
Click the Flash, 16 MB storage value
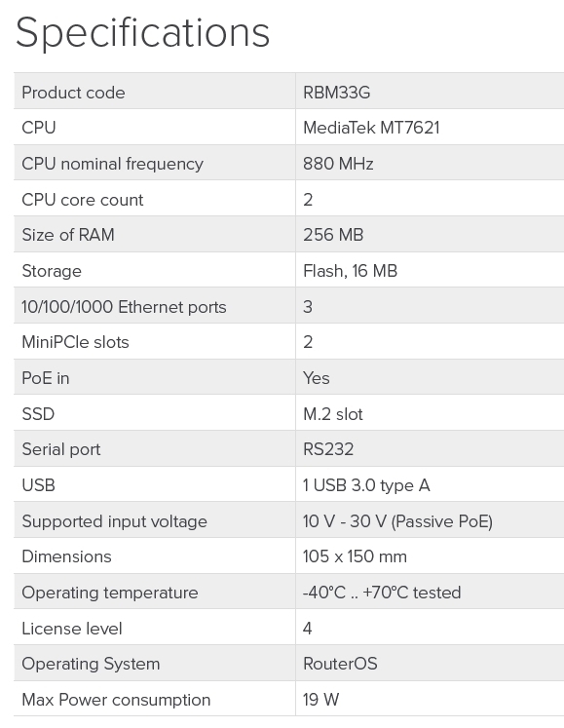pyautogui.click(x=350, y=271)
